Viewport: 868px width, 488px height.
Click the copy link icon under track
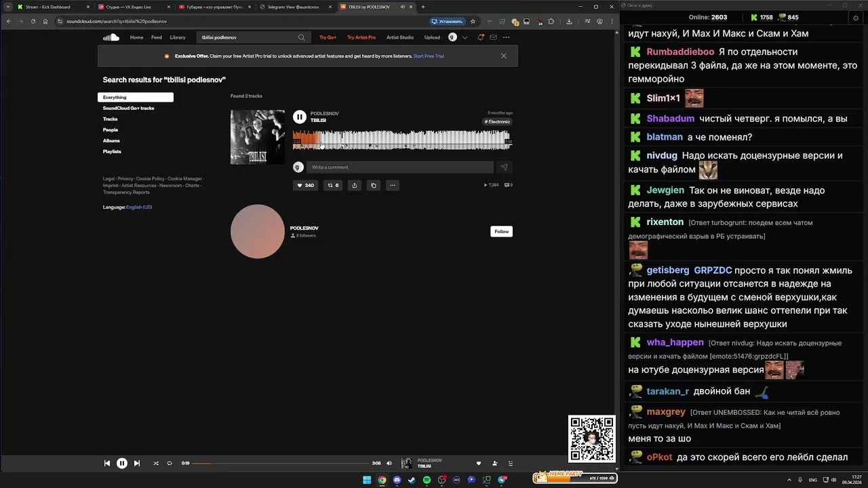coord(373,185)
